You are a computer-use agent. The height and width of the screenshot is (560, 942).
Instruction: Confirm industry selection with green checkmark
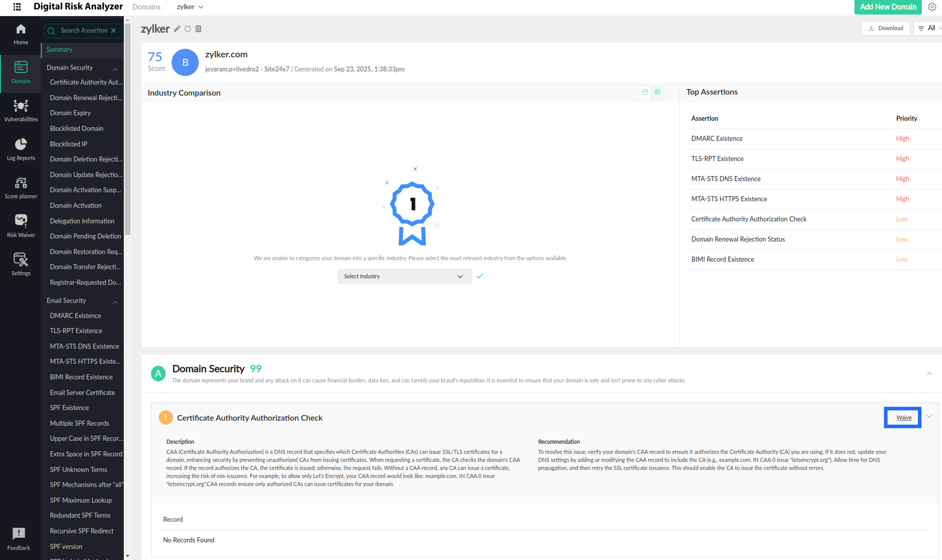pos(480,276)
